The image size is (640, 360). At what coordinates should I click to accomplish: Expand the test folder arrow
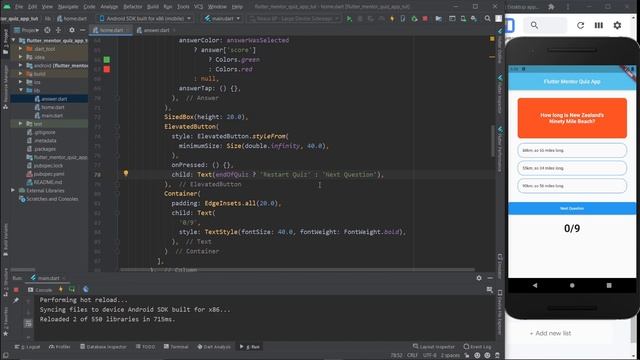click(20, 124)
